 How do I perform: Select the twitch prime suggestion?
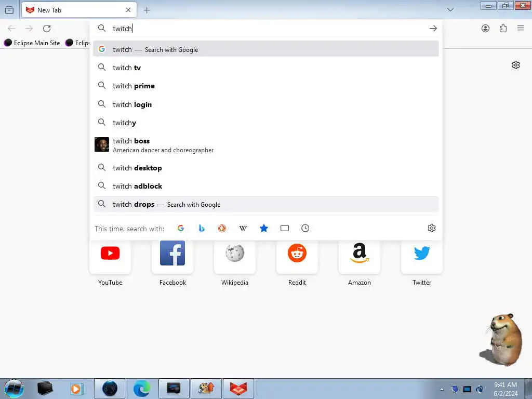coord(266,86)
